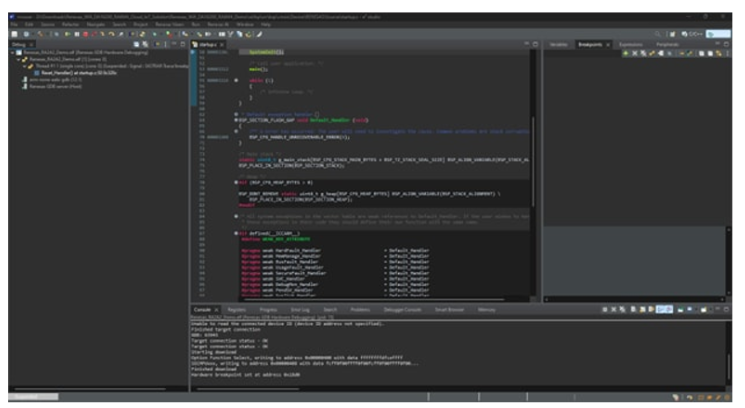This screenshot has width=745, height=408.
Task: Open the Error Log tab
Action: click(x=300, y=310)
